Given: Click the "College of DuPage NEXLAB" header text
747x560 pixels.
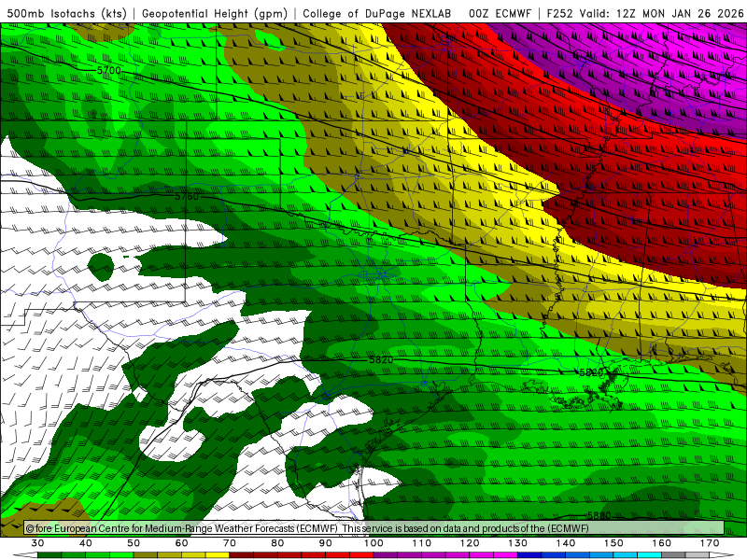Looking at the screenshot, I should click(x=377, y=13).
